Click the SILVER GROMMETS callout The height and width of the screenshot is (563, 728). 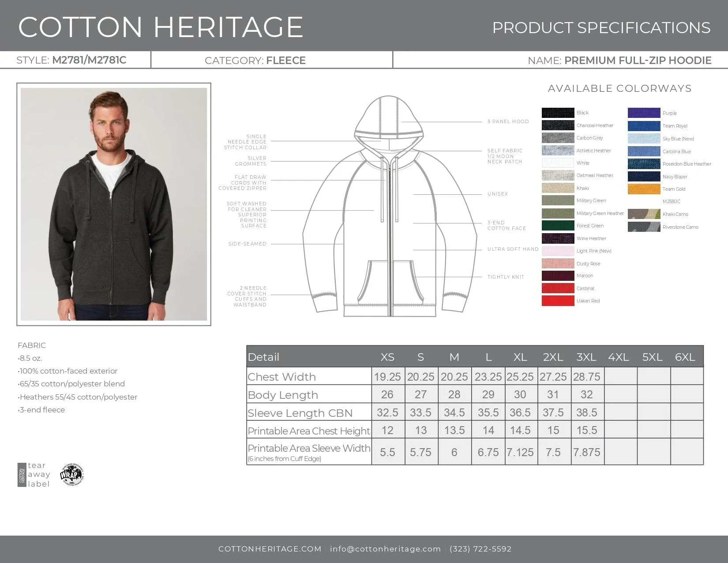coord(251,161)
